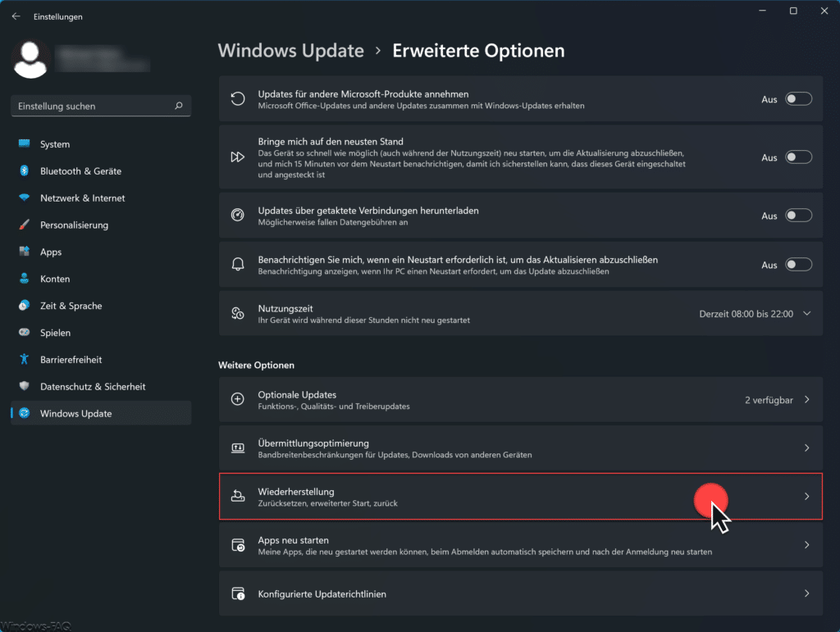The image size is (840, 632).
Task: Click the Netzwerk wifi icon
Action: pos(24,198)
